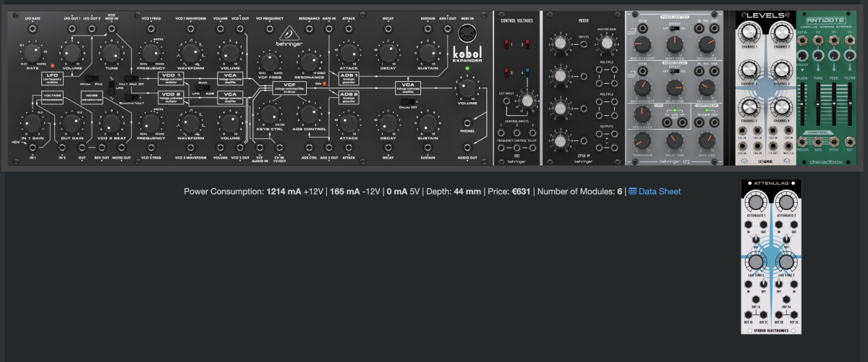Click the KEYB CTRL knob
This screenshot has width=868, height=362.
click(270, 114)
